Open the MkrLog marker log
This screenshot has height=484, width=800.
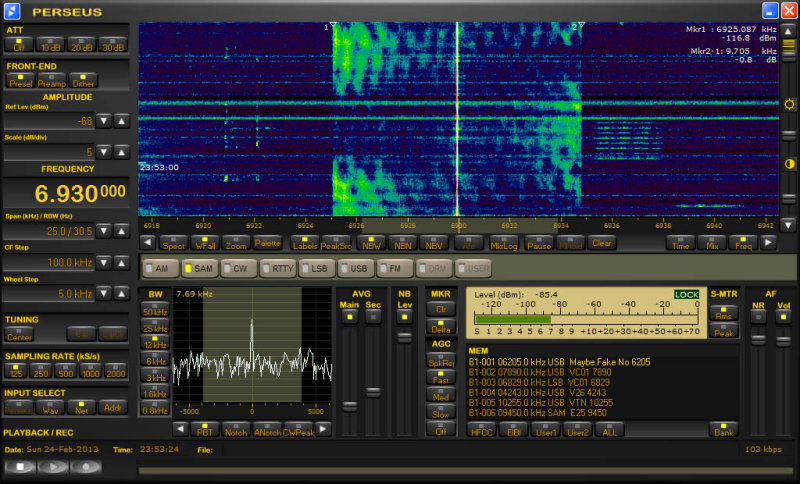click(504, 243)
